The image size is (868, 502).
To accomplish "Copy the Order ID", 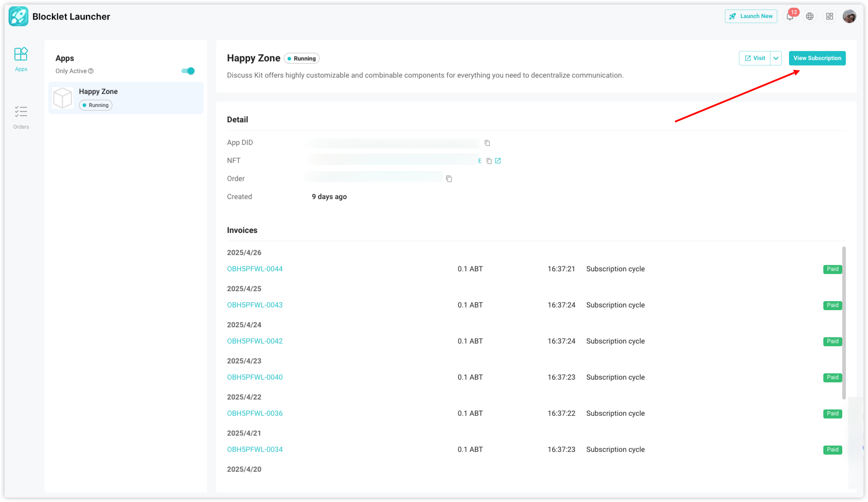I will click(449, 179).
